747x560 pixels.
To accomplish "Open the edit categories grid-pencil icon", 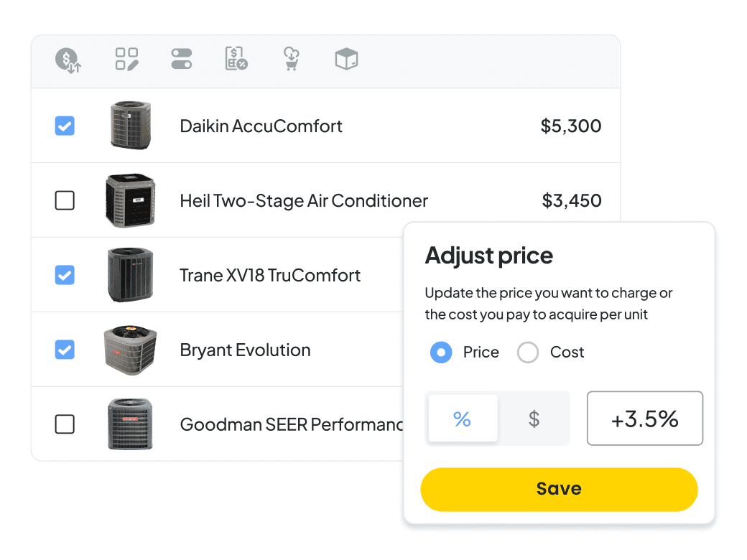I will pyautogui.click(x=126, y=59).
